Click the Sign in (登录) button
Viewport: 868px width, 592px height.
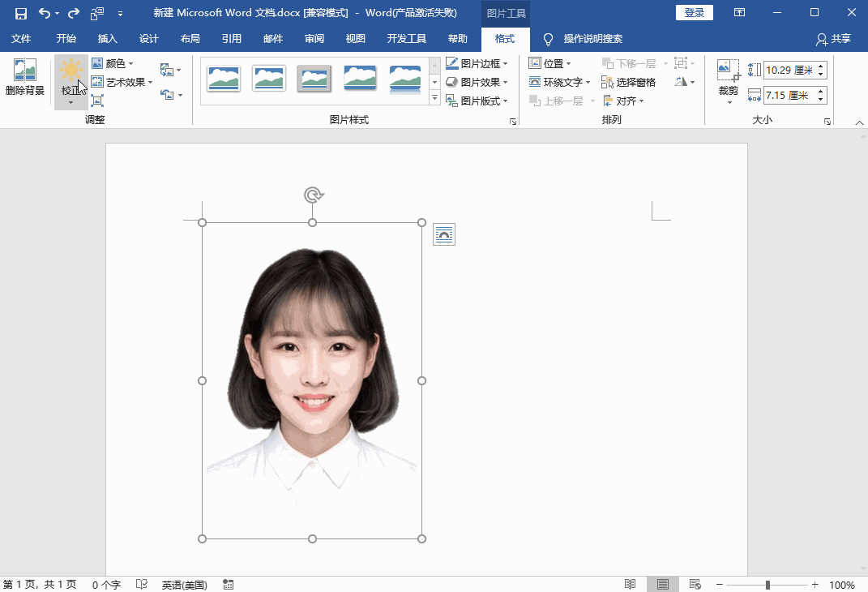pos(695,13)
